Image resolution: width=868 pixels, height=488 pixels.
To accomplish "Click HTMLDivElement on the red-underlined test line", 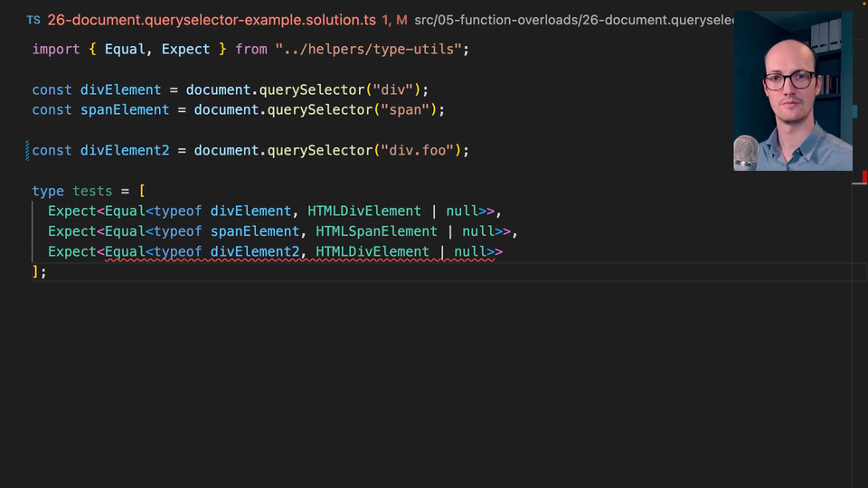I will pyautogui.click(x=372, y=251).
